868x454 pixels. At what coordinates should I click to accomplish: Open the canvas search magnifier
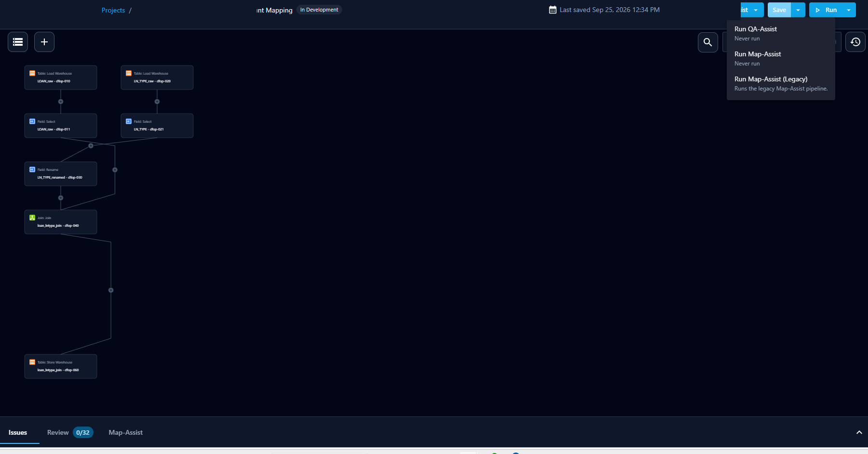pos(708,42)
